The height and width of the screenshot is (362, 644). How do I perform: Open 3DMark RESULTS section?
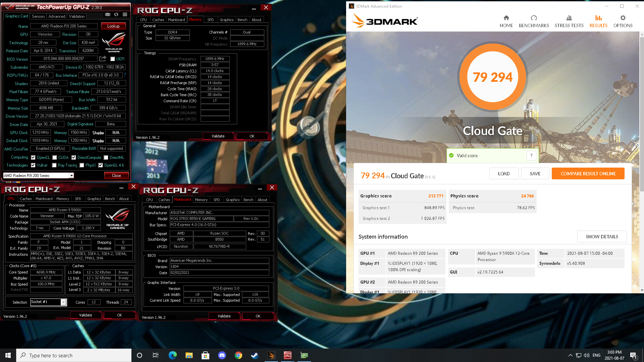click(598, 21)
